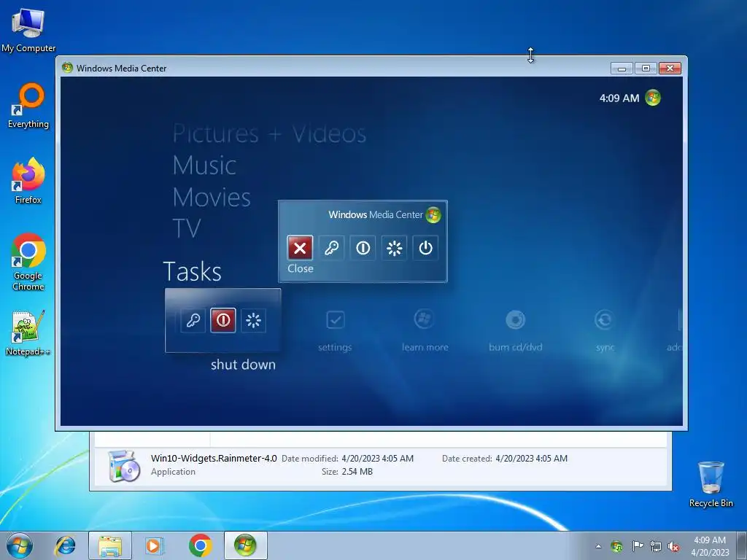This screenshot has height=560, width=747.
Task: Launch Internet Explorer from taskbar
Action: [65, 545]
